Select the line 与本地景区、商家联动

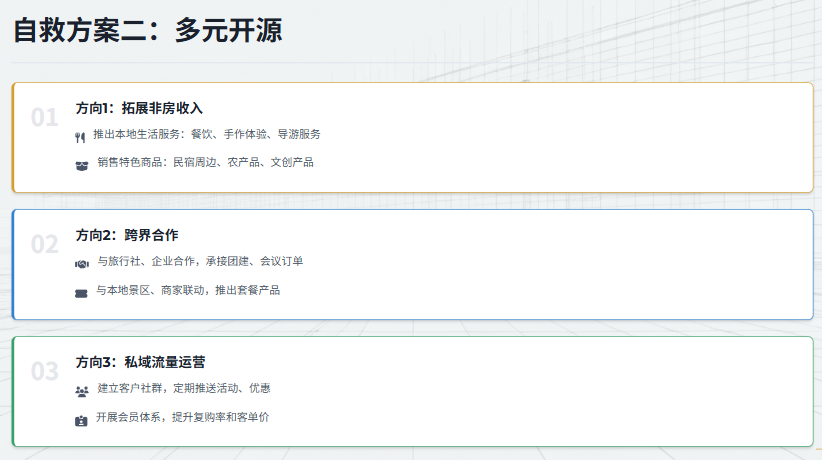187,290
